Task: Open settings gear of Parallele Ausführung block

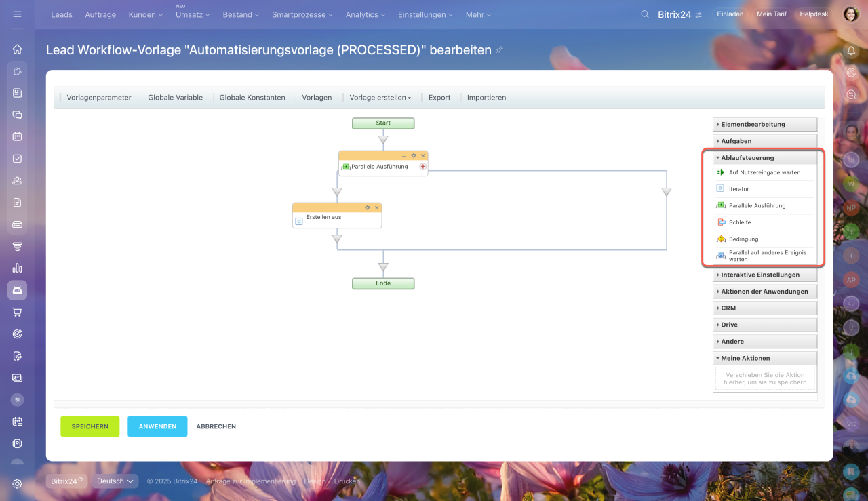Action: [x=414, y=155]
